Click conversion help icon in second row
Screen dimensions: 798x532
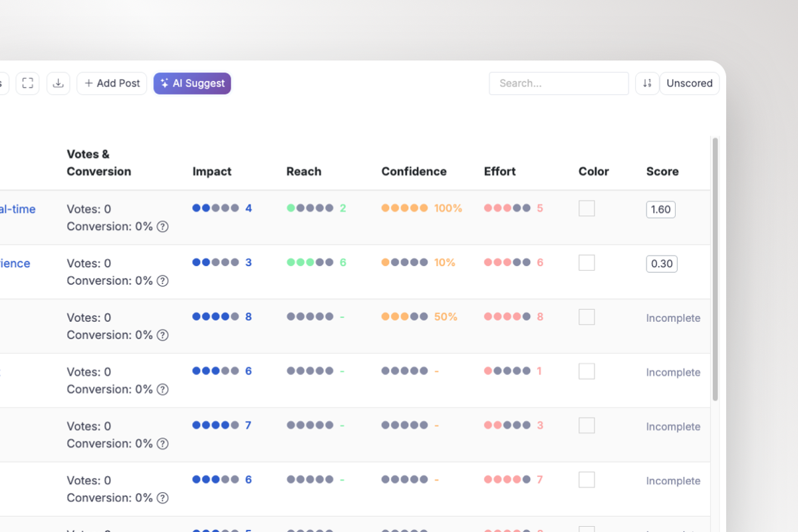162,281
